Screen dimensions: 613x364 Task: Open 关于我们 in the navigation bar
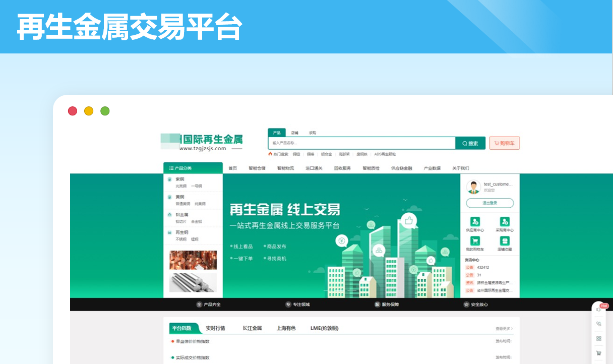pyautogui.click(x=461, y=168)
